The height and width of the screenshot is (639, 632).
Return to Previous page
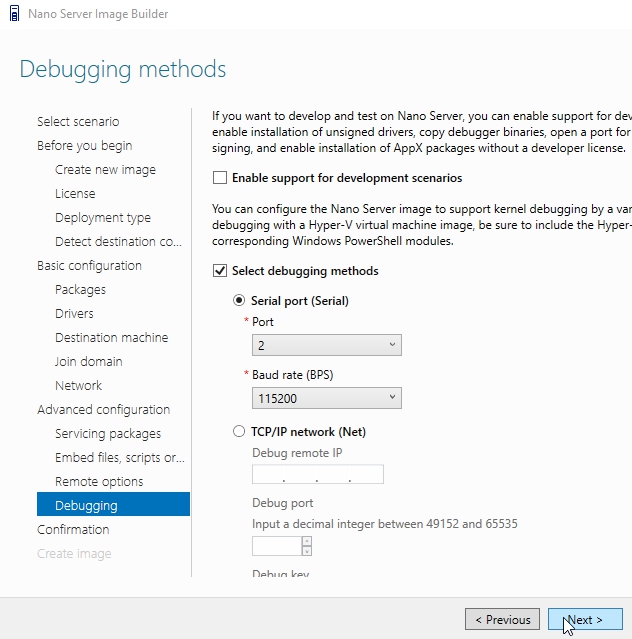[x=502, y=619]
